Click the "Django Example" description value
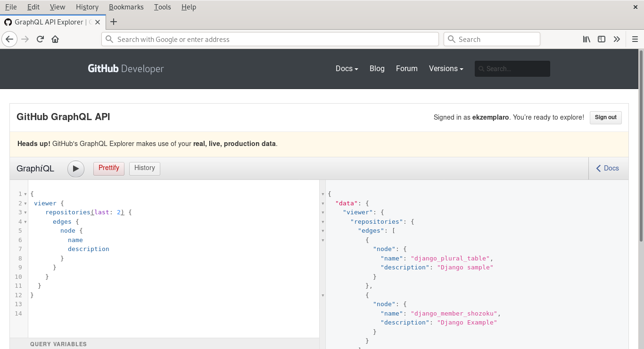Viewport: 644px width, 349px height. 467,323
